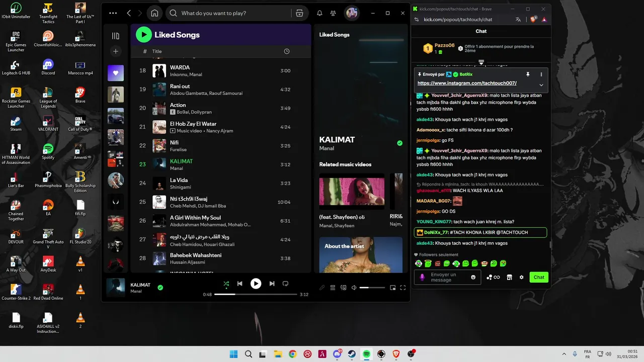Open Spotify notifications bell
Image resolution: width=644 pixels, height=362 pixels.
pos(319,13)
